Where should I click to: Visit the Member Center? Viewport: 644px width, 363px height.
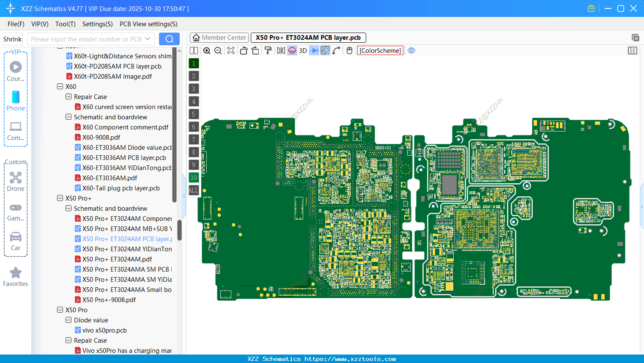click(219, 37)
